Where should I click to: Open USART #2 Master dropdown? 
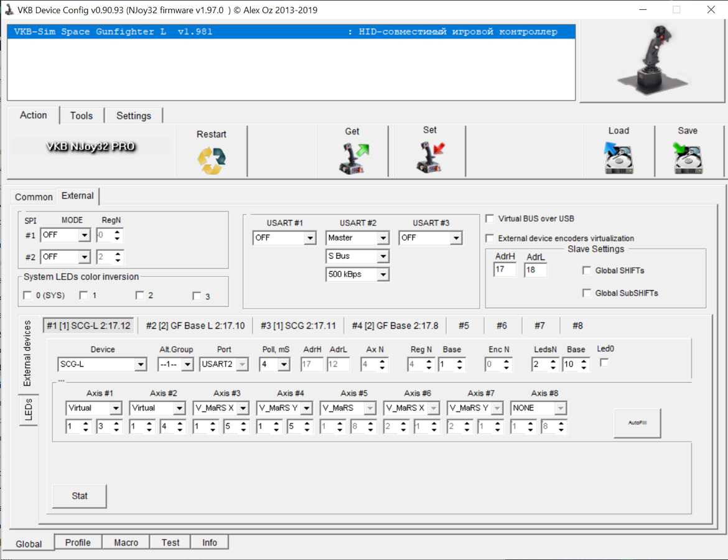pyautogui.click(x=383, y=238)
